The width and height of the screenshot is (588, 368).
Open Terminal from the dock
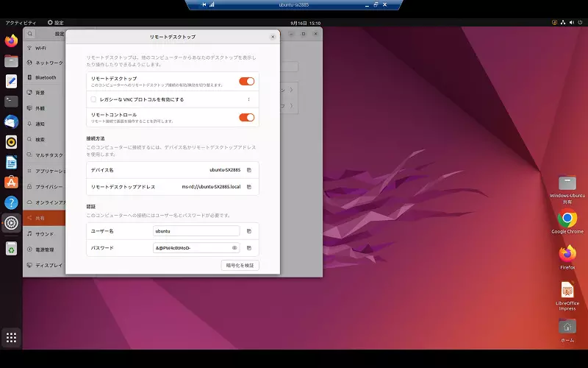11,102
